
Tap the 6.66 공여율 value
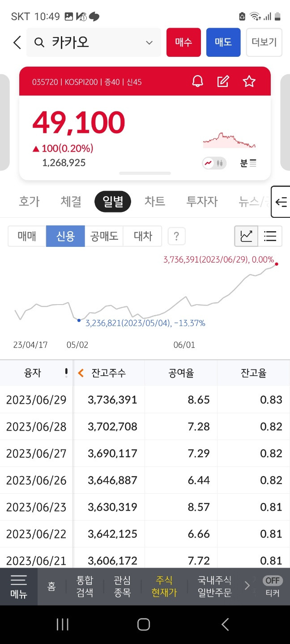click(199, 534)
